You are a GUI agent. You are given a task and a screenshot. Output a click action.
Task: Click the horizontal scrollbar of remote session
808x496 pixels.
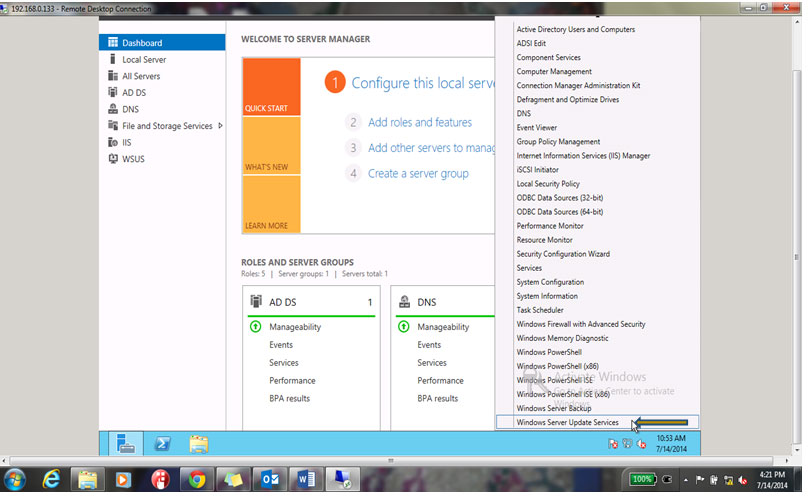(x=391, y=461)
